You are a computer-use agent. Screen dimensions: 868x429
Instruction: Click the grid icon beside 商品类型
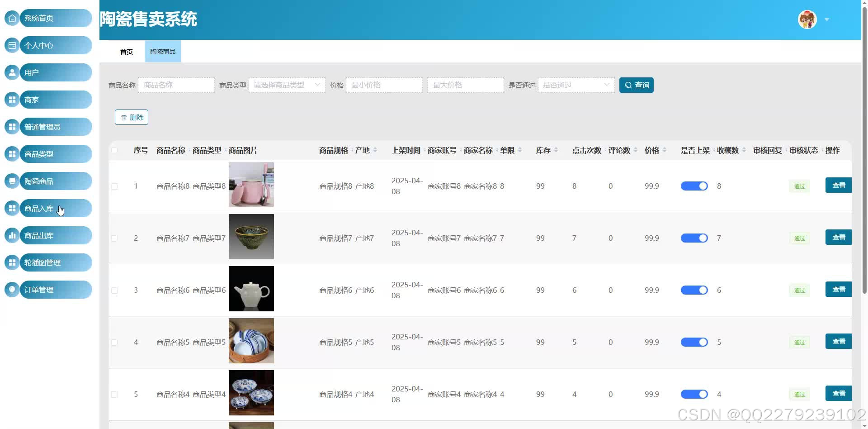tap(12, 154)
